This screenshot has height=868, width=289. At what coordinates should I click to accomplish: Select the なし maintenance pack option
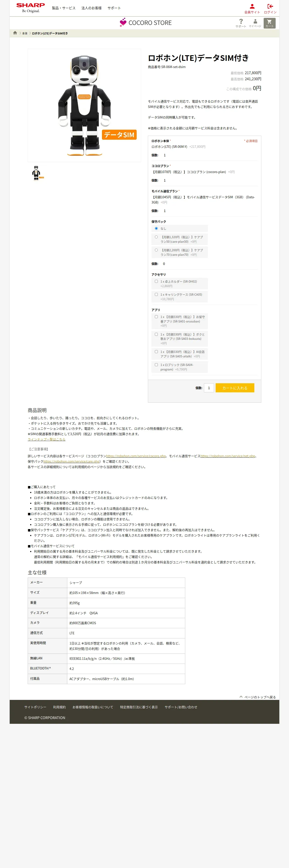[156, 228]
